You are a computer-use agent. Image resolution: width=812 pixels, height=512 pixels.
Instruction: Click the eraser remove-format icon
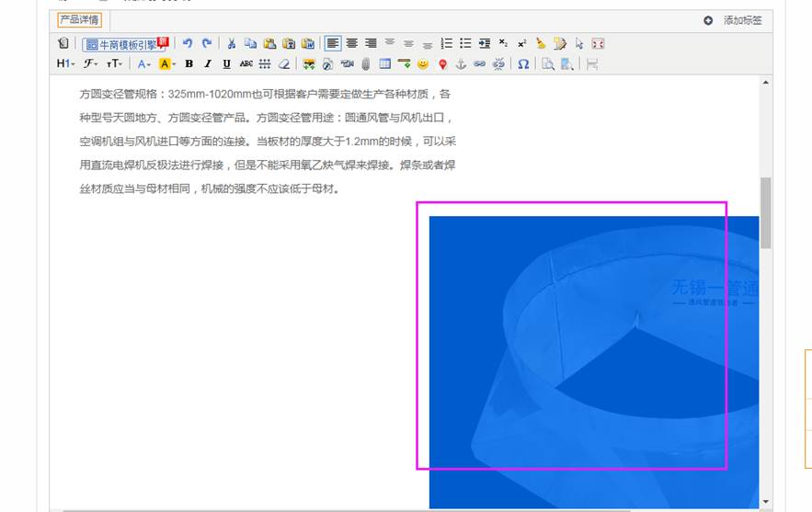(x=284, y=63)
